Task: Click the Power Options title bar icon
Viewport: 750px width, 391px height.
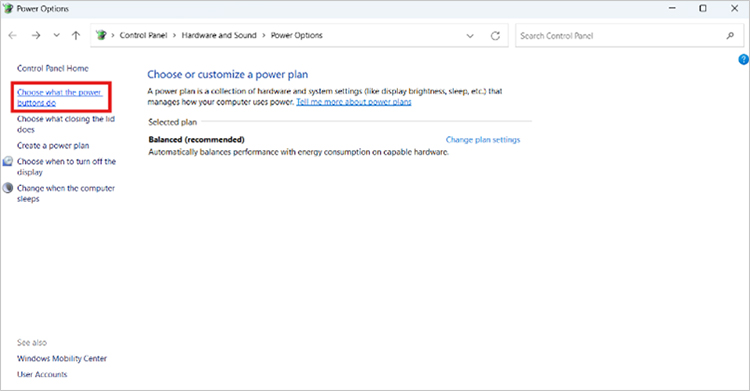Action: [x=8, y=9]
